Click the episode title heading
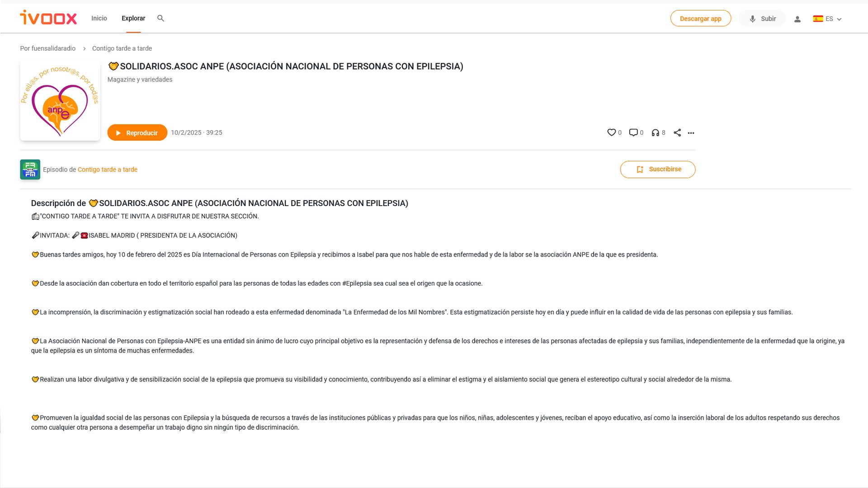 tap(286, 66)
